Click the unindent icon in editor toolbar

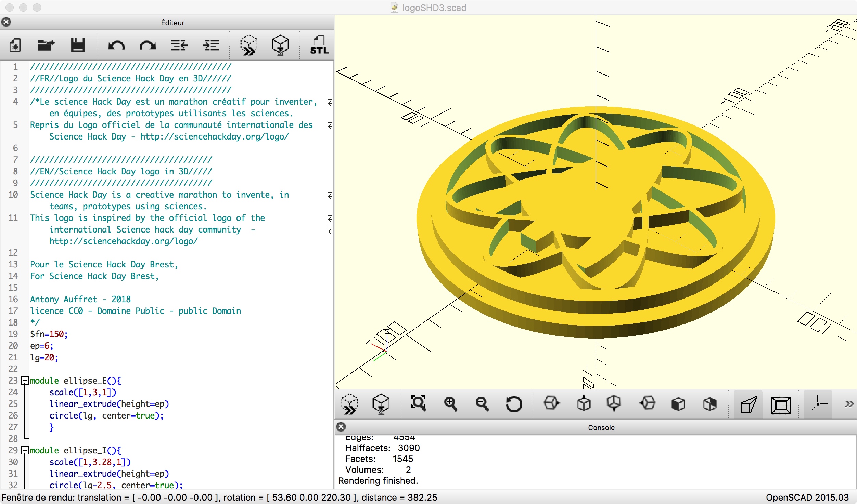click(179, 45)
